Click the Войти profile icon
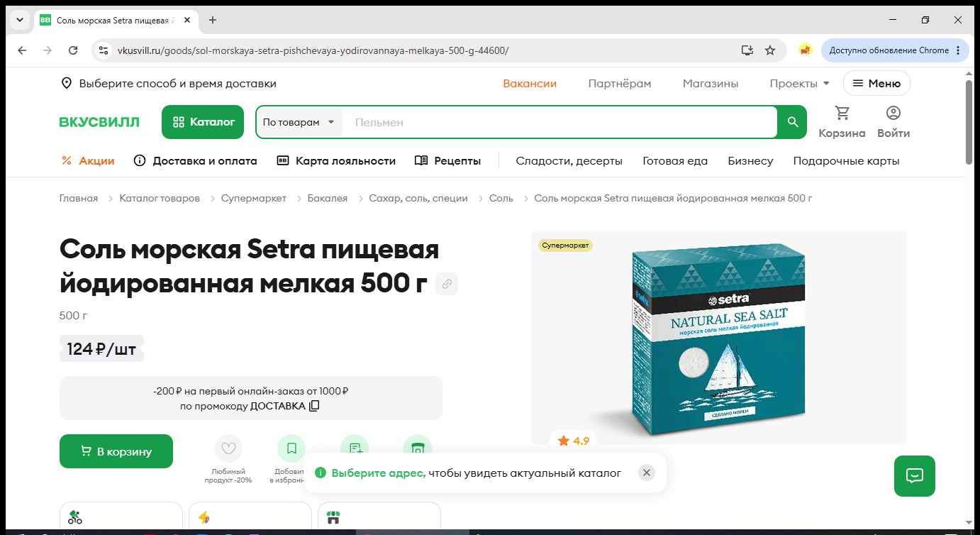Image resolution: width=980 pixels, height=535 pixels. 893,114
